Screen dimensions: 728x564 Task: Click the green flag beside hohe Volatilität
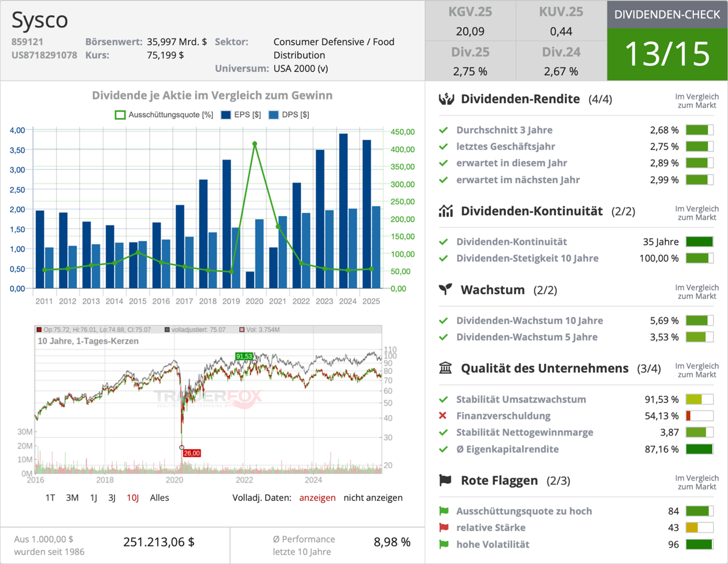click(443, 545)
